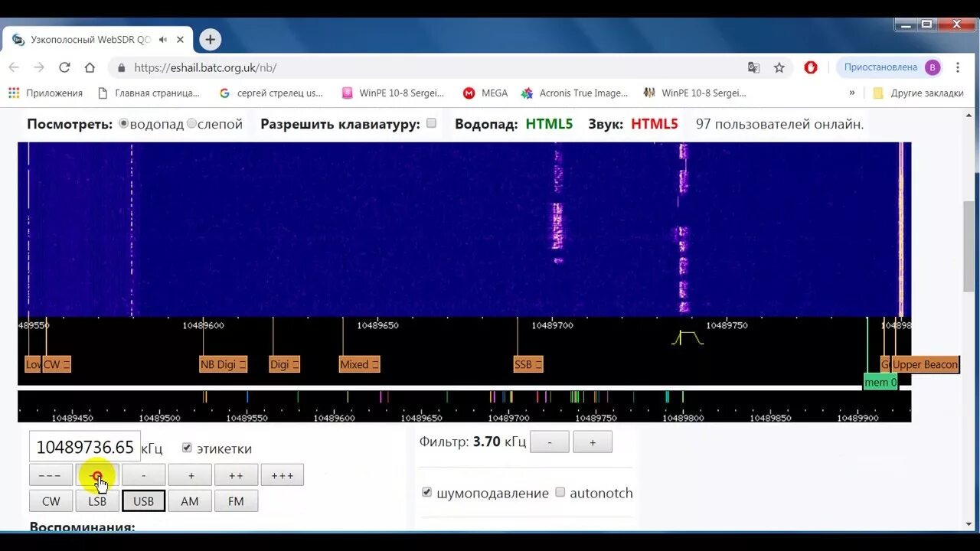Click the 10489700 frequency scale label
The width and height of the screenshot is (980, 551).
(x=554, y=325)
